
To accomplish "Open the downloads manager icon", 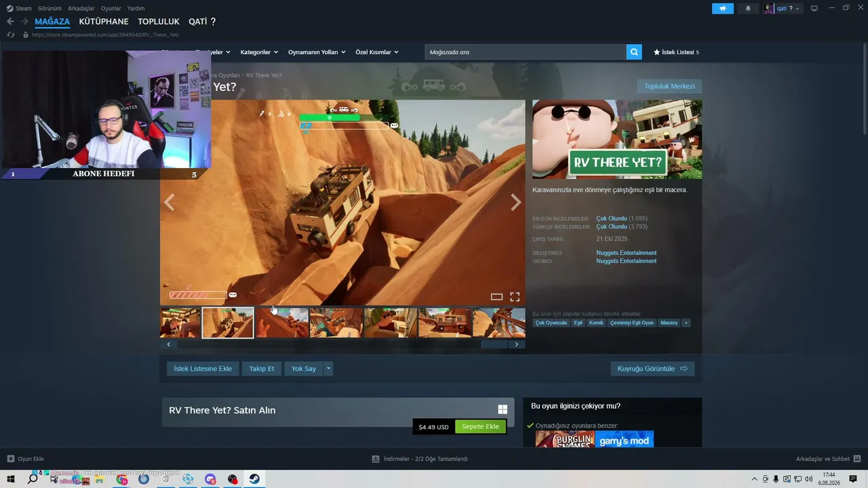I will coord(376,459).
